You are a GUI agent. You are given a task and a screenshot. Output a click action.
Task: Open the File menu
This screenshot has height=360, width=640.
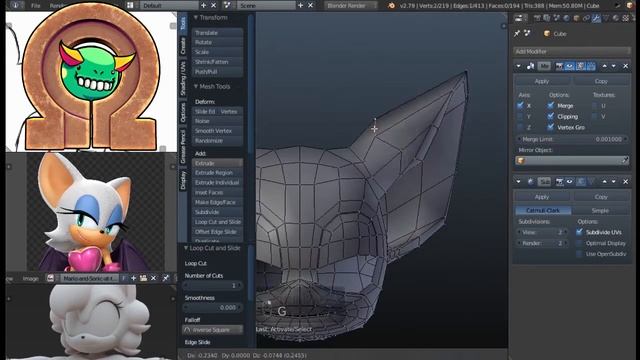coord(36,6)
